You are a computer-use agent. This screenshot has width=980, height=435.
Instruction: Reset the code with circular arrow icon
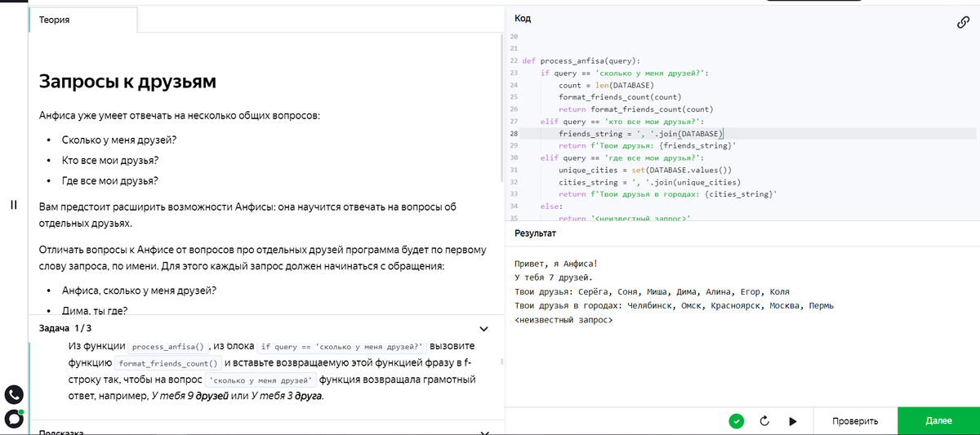point(764,421)
